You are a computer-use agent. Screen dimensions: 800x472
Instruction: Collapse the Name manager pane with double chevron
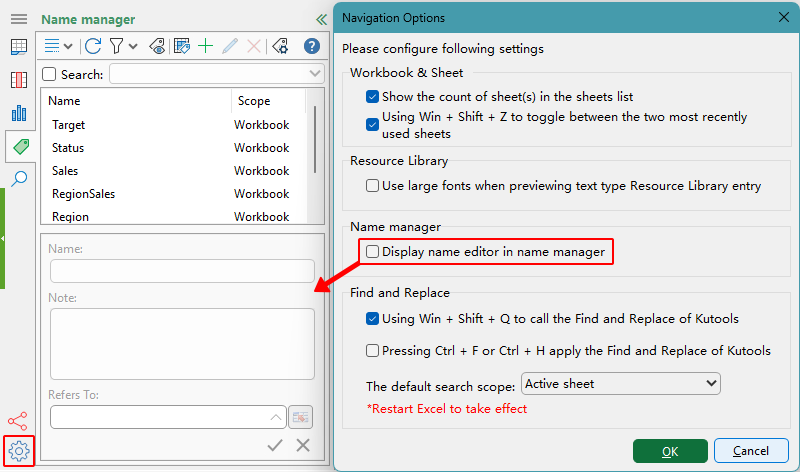coord(321,20)
